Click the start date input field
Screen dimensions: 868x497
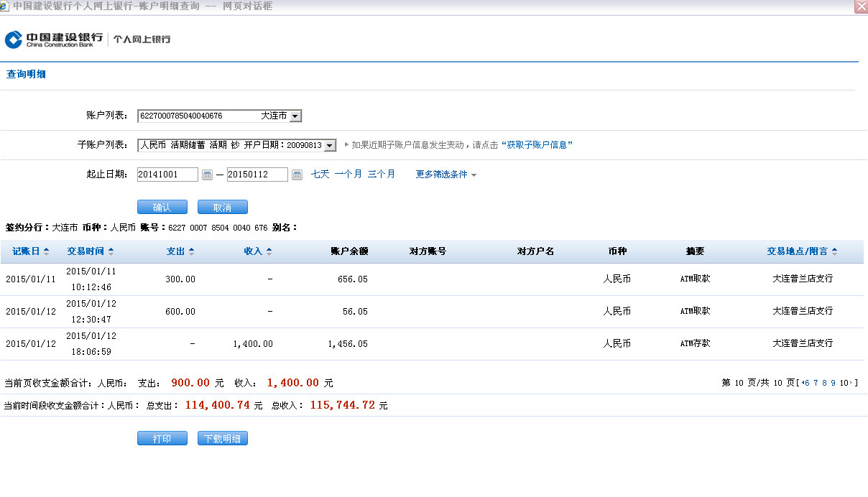coord(167,175)
